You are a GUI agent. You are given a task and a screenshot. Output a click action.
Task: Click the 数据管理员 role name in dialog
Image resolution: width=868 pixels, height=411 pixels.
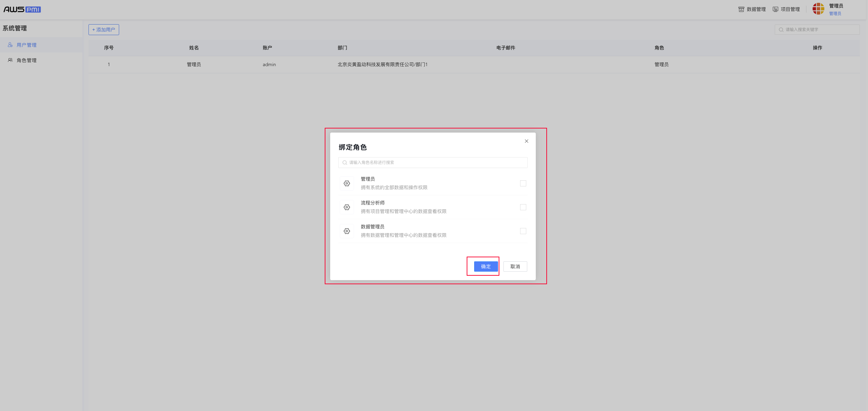click(373, 227)
